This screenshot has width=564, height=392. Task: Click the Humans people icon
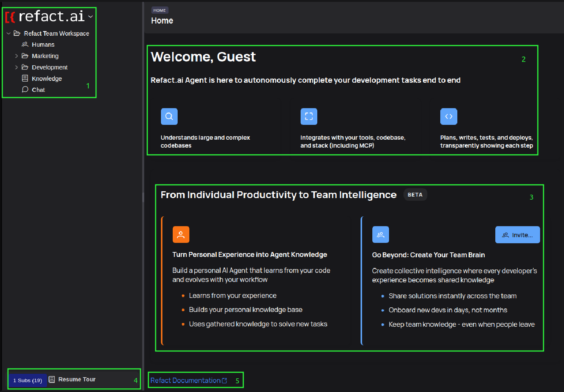[x=25, y=44]
